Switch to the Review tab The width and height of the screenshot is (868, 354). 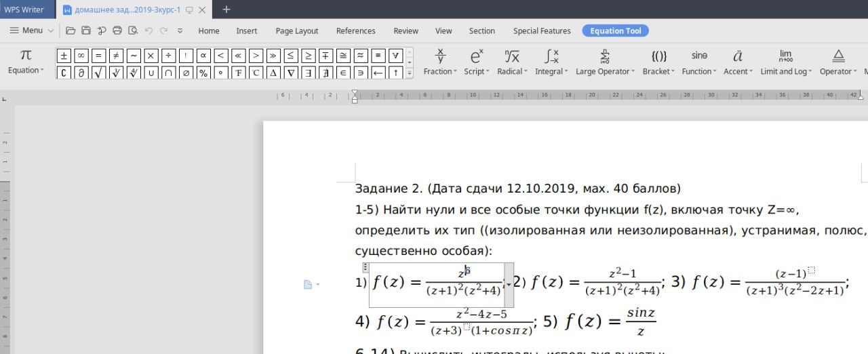[x=406, y=31]
